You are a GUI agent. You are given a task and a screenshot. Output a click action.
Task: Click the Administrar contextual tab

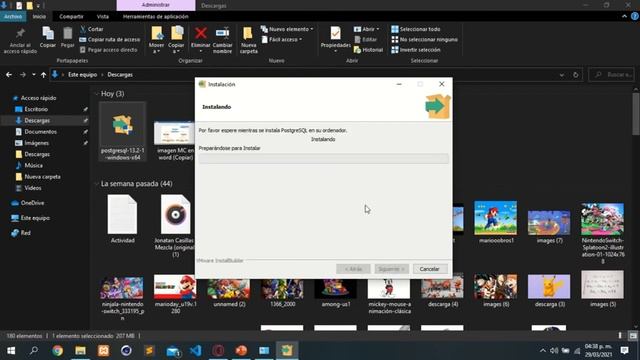156,5
